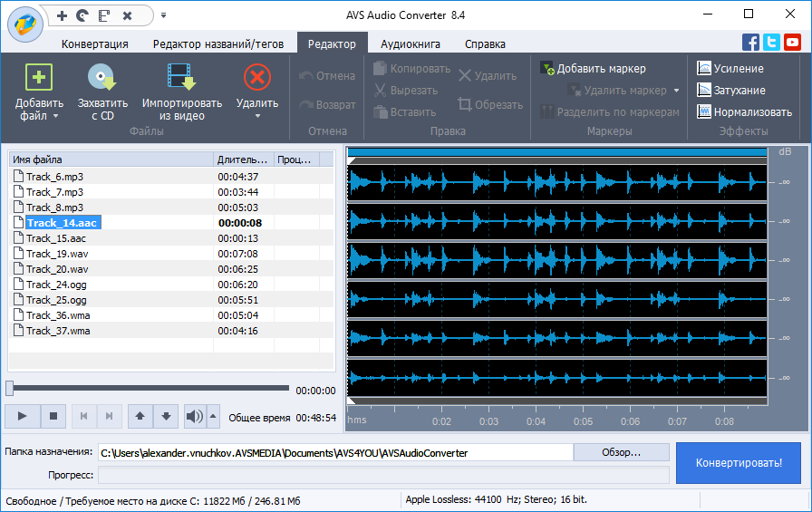Select Track_37.wma in the file list
Image resolution: width=812 pixels, height=512 pixels.
[x=171, y=331]
